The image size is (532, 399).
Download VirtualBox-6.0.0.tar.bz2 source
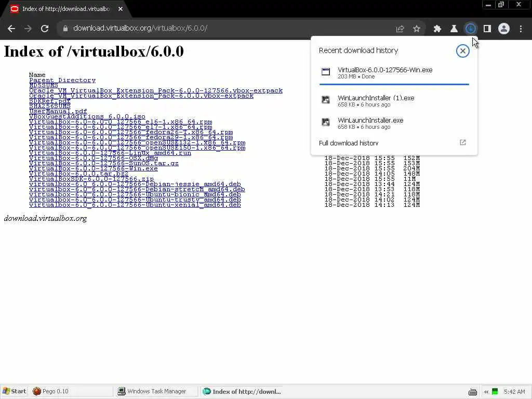[x=79, y=174]
